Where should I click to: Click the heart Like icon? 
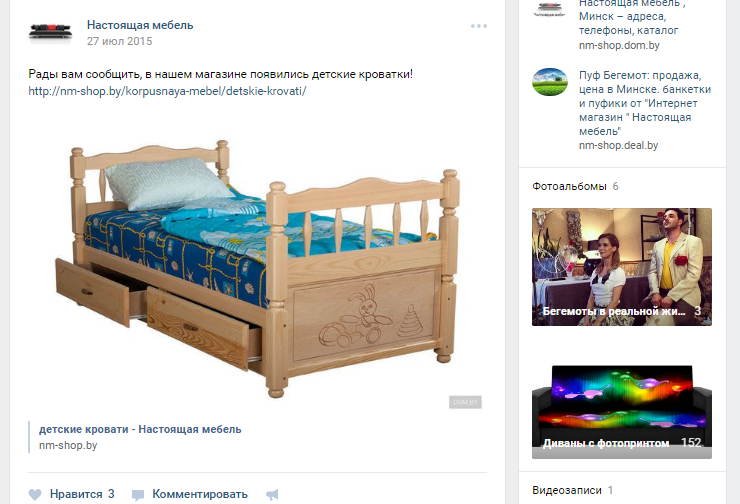click(35, 494)
